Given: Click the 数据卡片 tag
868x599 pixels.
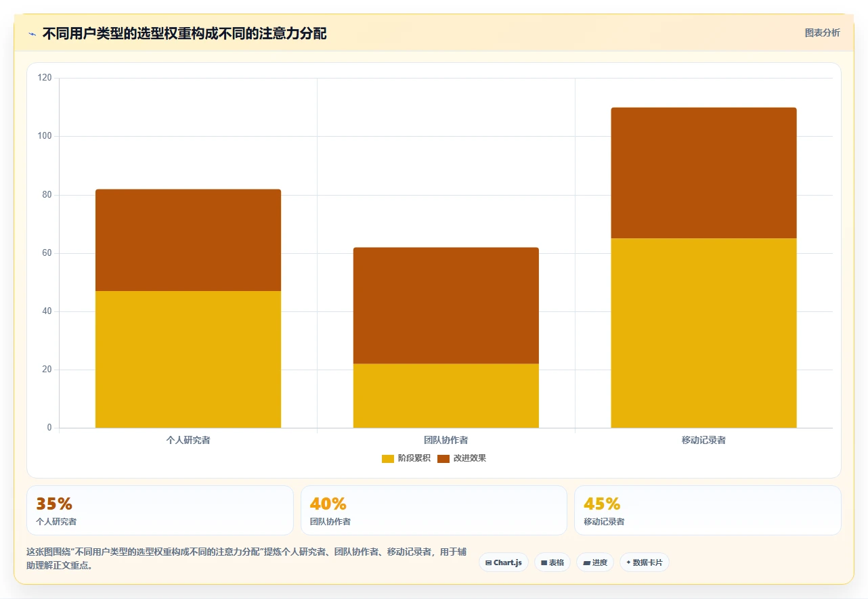Looking at the screenshot, I should click(645, 562).
